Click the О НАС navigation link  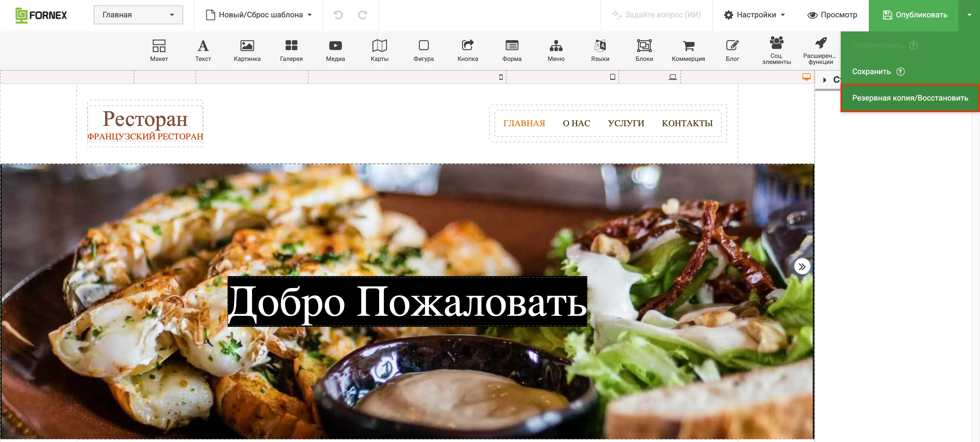click(x=576, y=123)
